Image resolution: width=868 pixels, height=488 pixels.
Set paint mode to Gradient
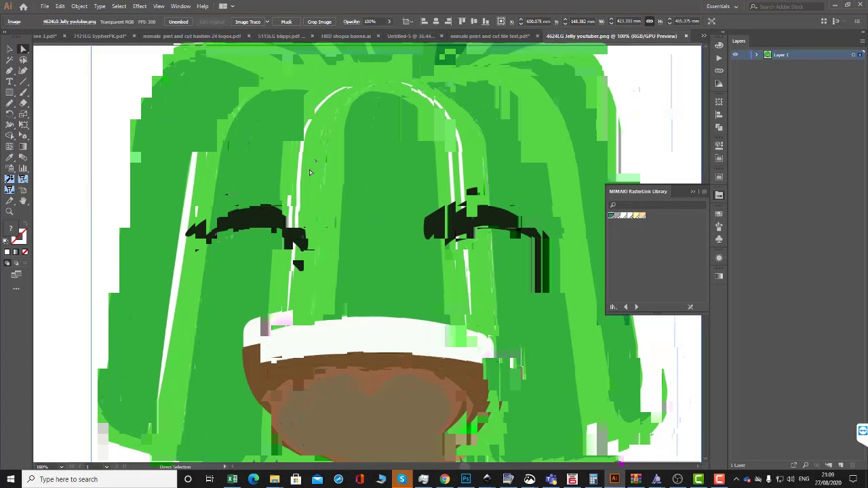[x=16, y=252]
